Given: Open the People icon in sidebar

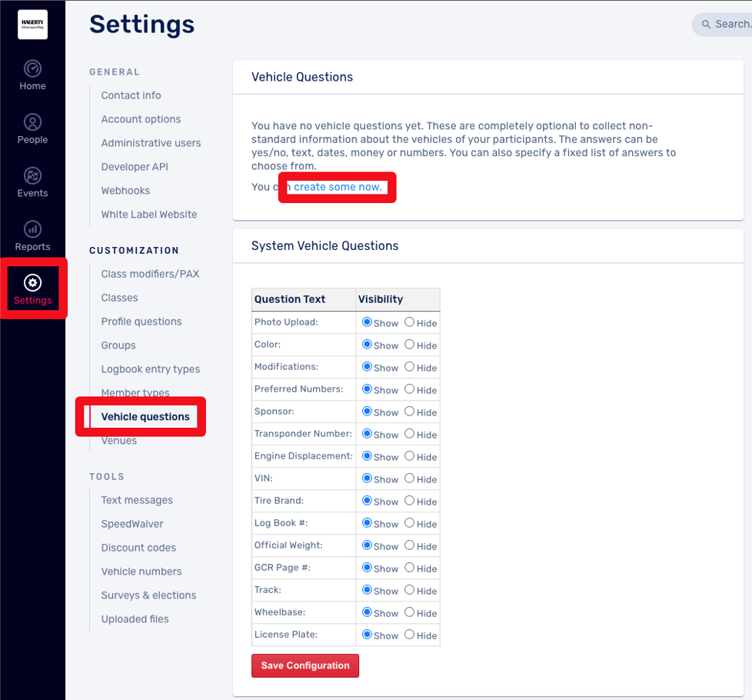Looking at the screenshot, I should click(x=32, y=122).
